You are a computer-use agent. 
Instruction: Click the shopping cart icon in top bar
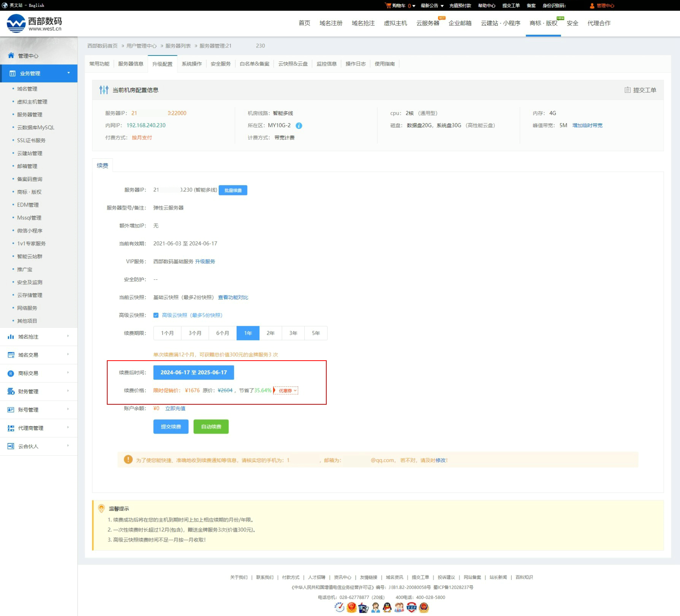point(388,5)
